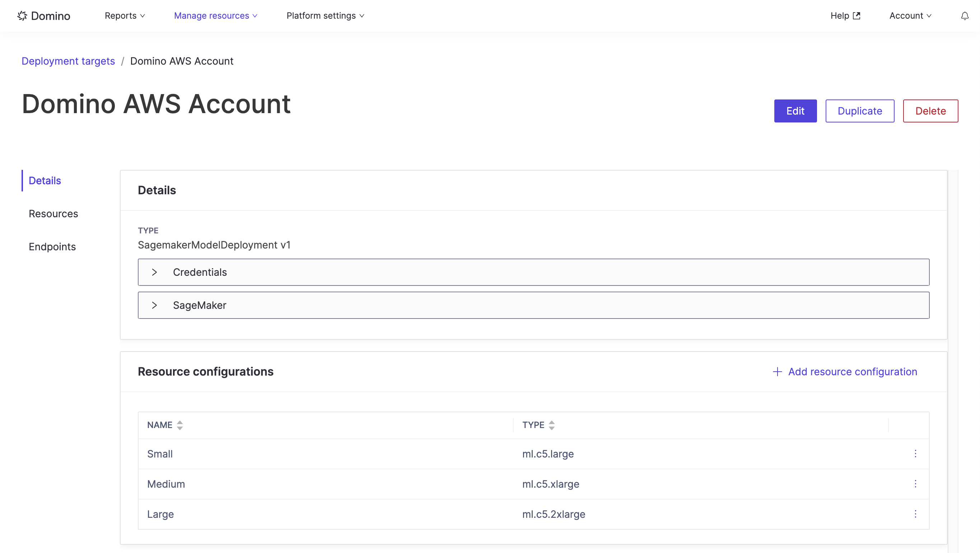Open the Platform settings dropdown
980x553 pixels.
pyautogui.click(x=325, y=15)
